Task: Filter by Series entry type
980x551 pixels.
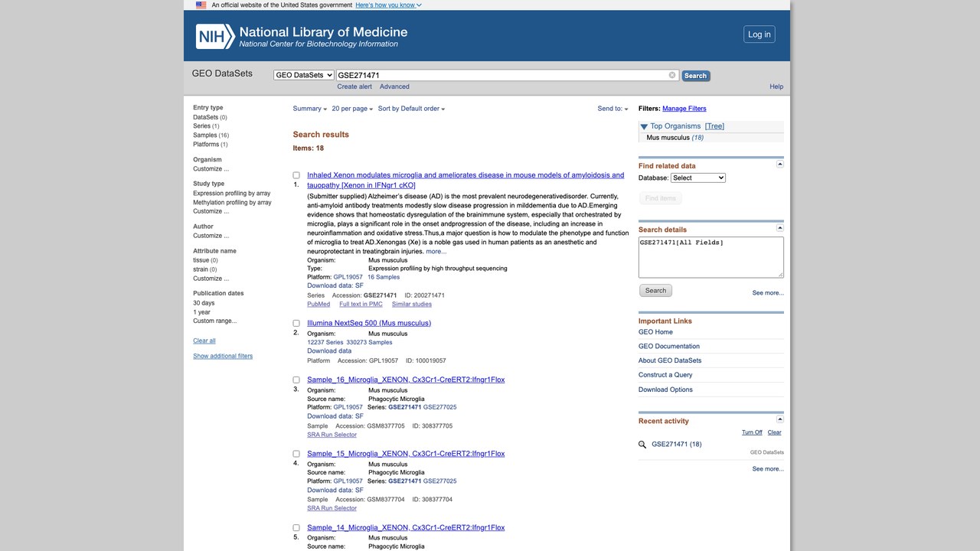Action: pos(201,126)
